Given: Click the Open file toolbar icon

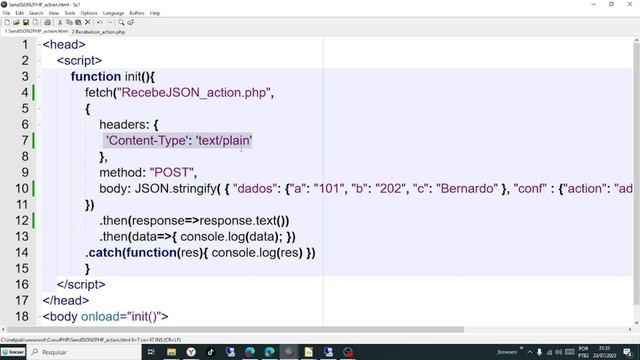Looking at the screenshot, I should [x=16, y=22].
